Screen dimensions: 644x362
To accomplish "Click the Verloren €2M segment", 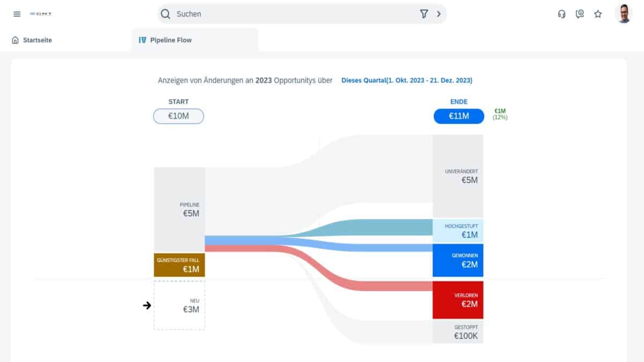I will (458, 300).
